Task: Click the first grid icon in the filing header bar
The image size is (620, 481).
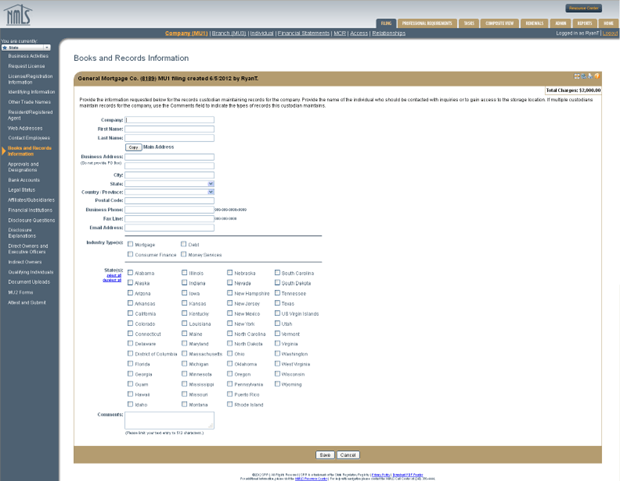Action: tap(577, 76)
